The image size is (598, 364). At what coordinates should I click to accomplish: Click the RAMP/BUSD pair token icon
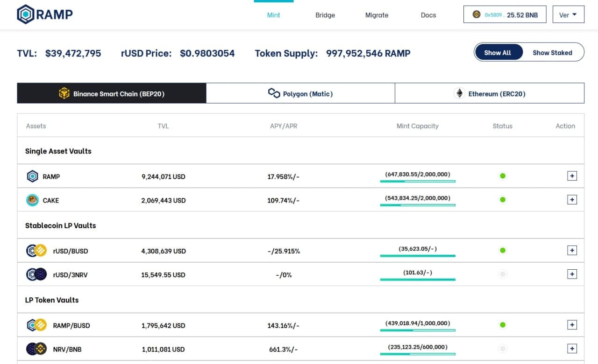(37, 325)
